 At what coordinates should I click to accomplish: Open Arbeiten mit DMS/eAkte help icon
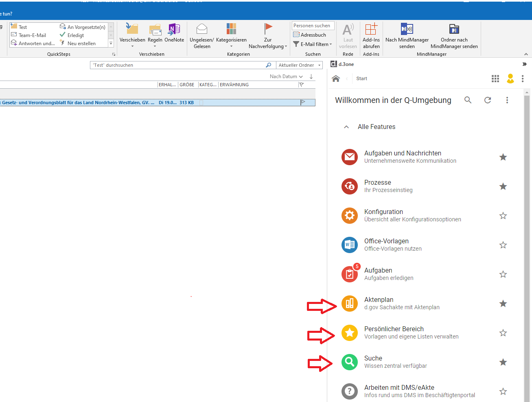(350, 391)
